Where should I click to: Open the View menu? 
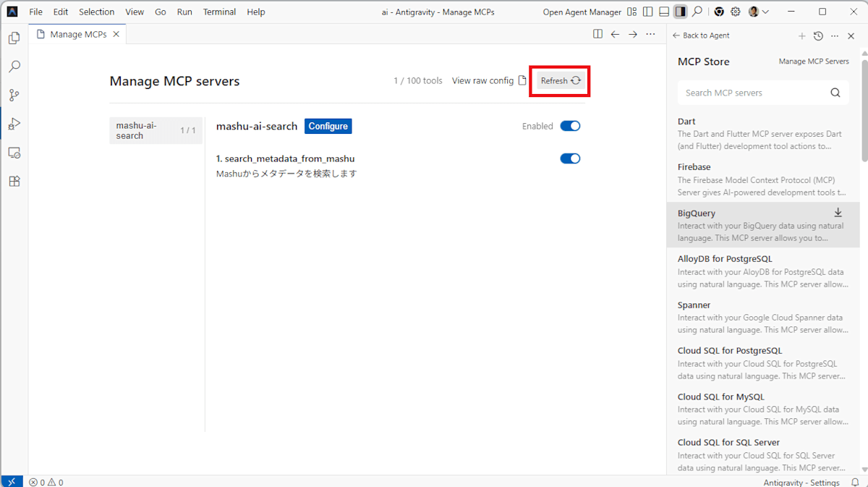click(x=135, y=12)
